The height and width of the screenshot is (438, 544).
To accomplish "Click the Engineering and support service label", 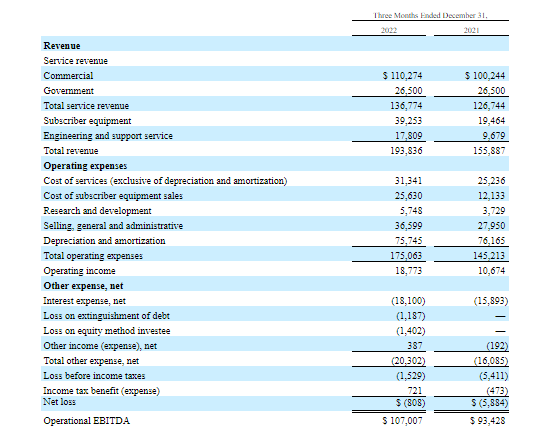I will click(x=108, y=136).
